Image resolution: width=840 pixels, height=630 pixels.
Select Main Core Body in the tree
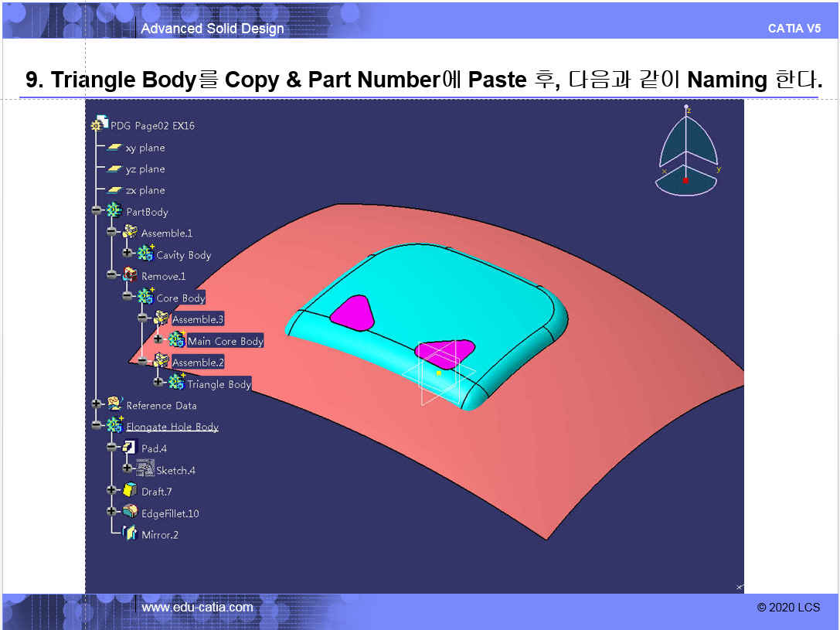point(225,341)
